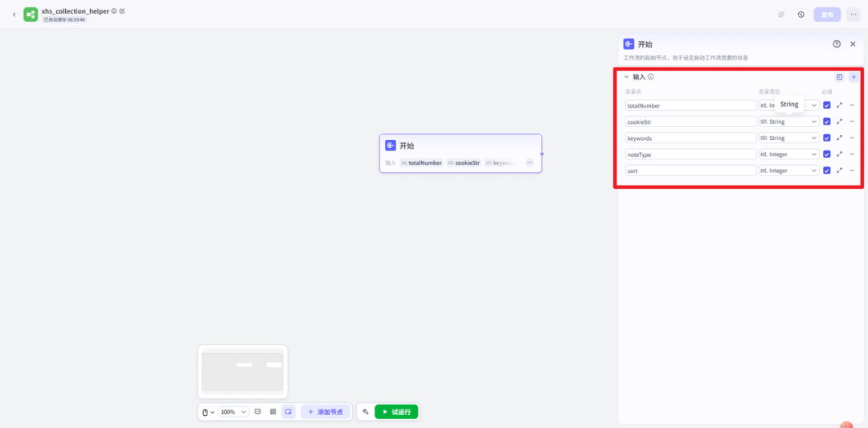Screen dimensions: 868x428
Task: Open the 开始 node's ellipsis menu
Action: (x=530, y=163)
